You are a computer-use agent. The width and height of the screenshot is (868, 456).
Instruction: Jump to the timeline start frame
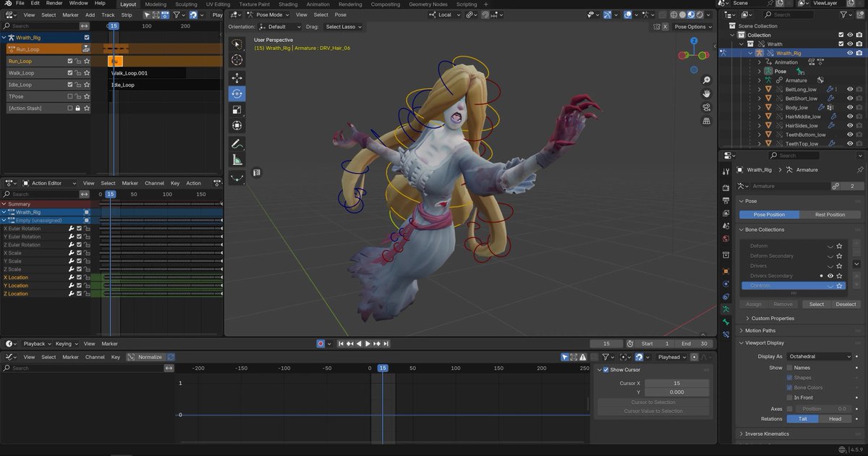click(x=341, y=344)
